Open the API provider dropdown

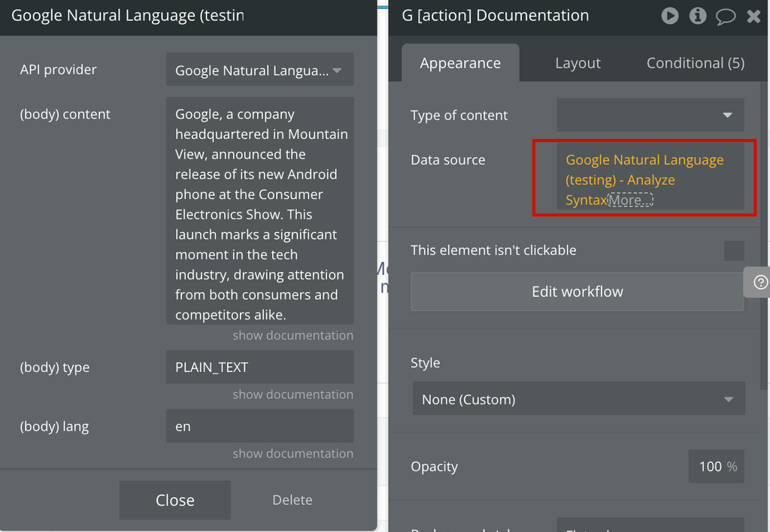click(259, 70)
